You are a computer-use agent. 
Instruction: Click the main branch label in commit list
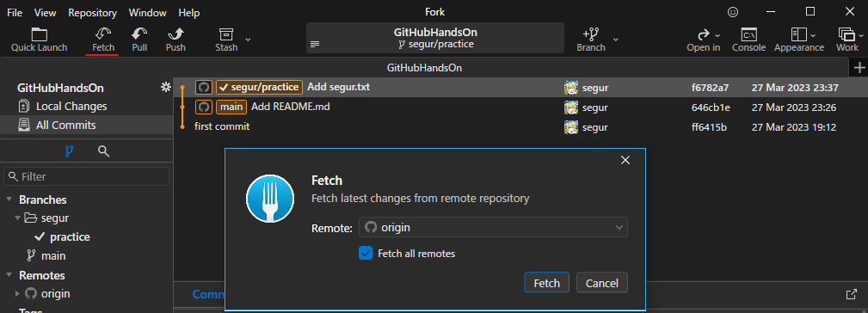click(x=231, y=107)
